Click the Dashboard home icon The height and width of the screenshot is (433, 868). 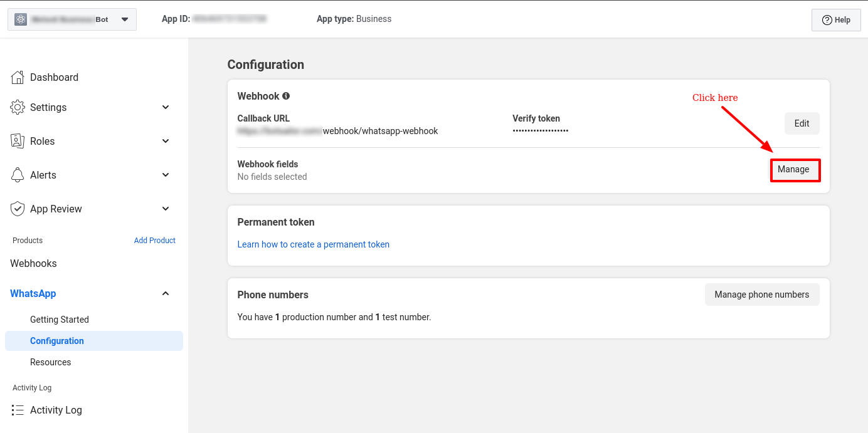(x=18, y=77)
